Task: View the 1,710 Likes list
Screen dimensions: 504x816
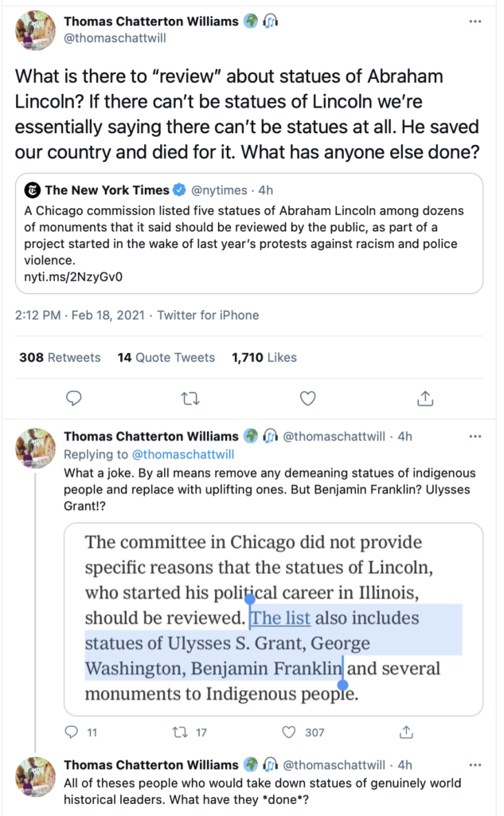Action: (x=264, y=358)
